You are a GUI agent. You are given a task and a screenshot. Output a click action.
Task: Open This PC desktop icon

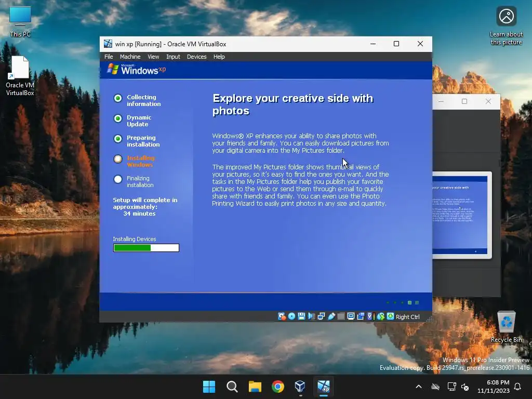click(20, 22)
